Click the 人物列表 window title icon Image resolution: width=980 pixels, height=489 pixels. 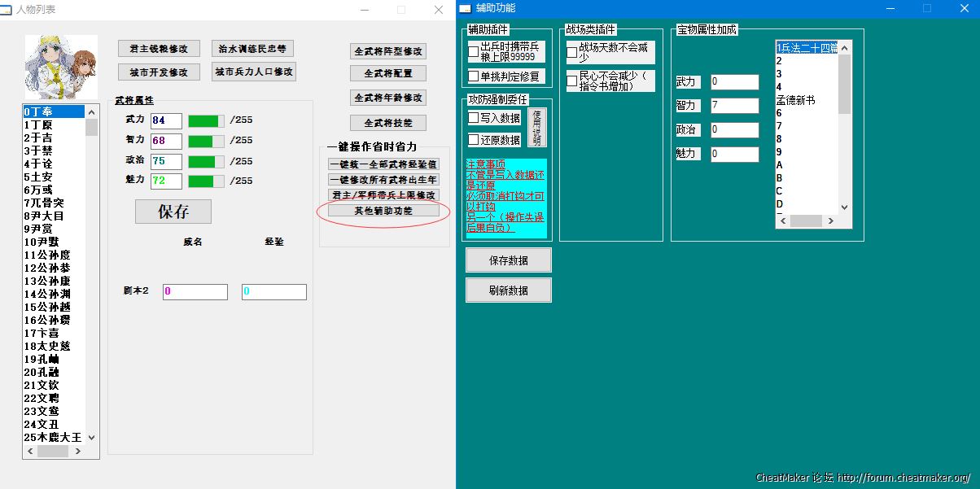click(7, 9)
